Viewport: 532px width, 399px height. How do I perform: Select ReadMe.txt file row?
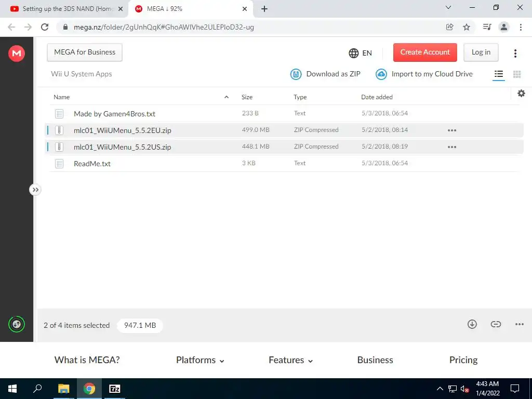tap(284, 164)
